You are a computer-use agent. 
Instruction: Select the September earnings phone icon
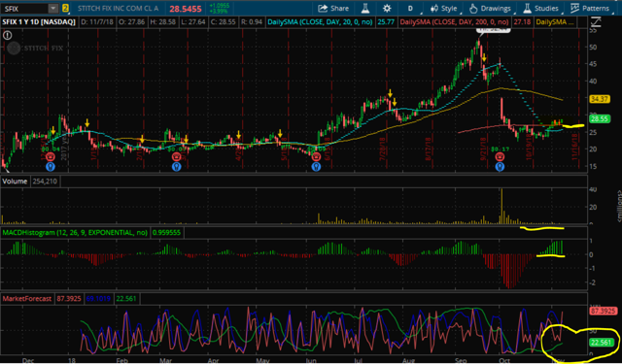pyautogui.click(x=500, y=157)
